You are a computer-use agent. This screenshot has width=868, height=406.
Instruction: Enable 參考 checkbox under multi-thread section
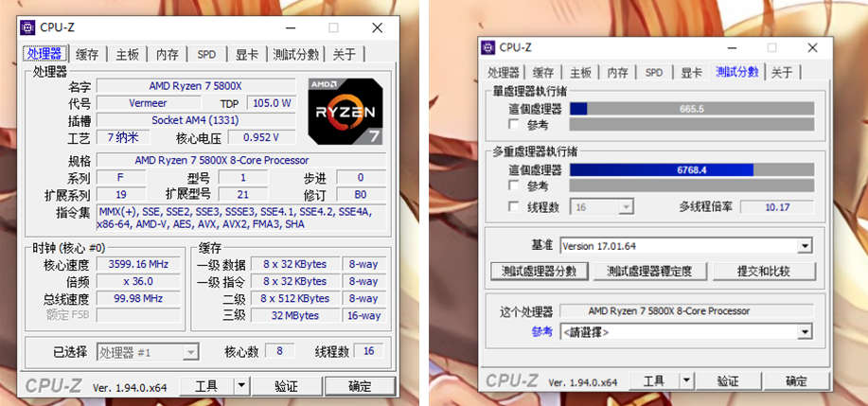[x=514, y=185]
